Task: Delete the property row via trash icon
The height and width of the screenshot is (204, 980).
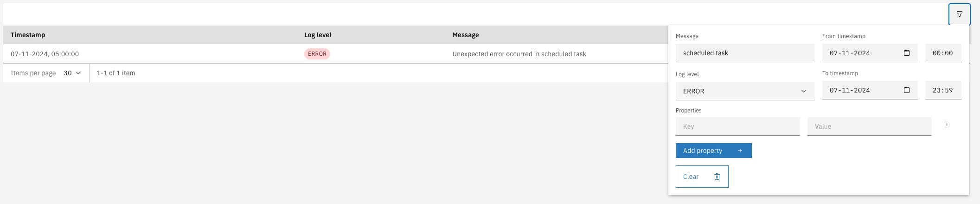Action: (947, 125)
